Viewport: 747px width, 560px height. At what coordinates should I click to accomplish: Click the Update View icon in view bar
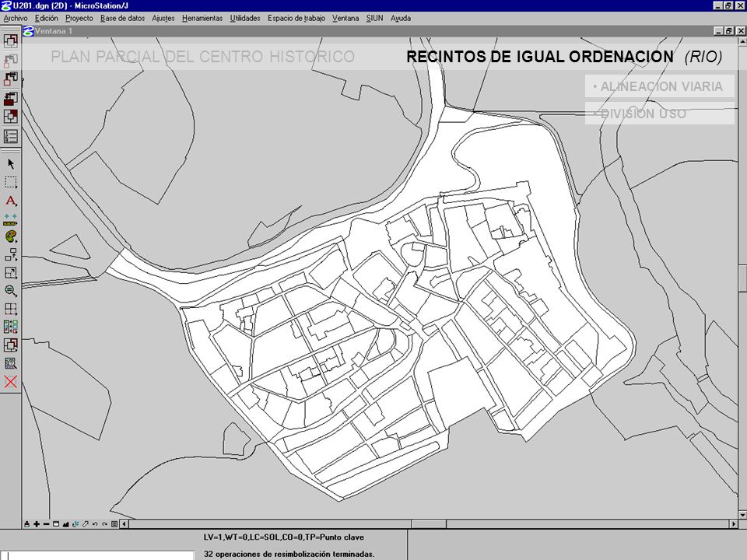pyautogui.click(x=26, y=524)
